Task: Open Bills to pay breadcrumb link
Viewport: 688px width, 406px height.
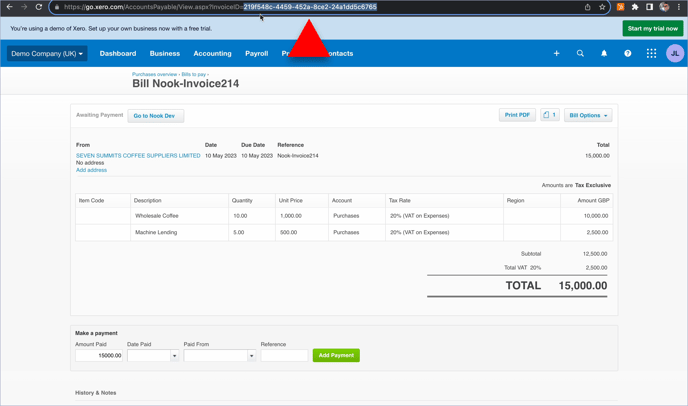Action: click(194, 74)
